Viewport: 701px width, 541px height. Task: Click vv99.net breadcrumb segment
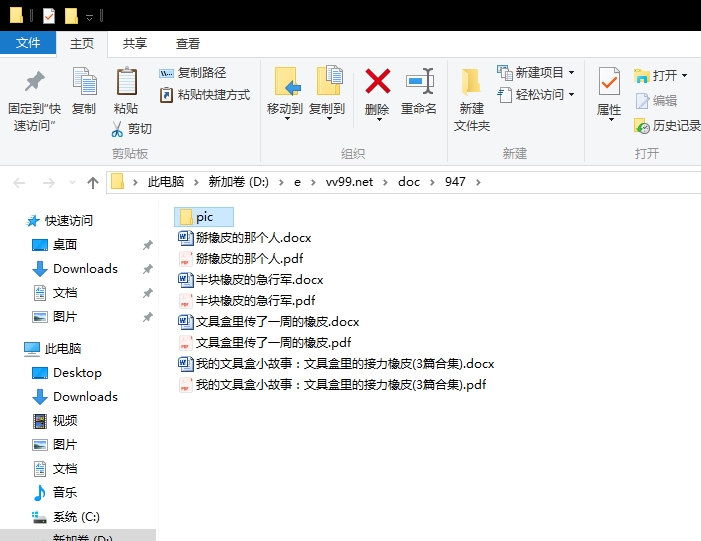pyautogui.click(x=349, y=182)
